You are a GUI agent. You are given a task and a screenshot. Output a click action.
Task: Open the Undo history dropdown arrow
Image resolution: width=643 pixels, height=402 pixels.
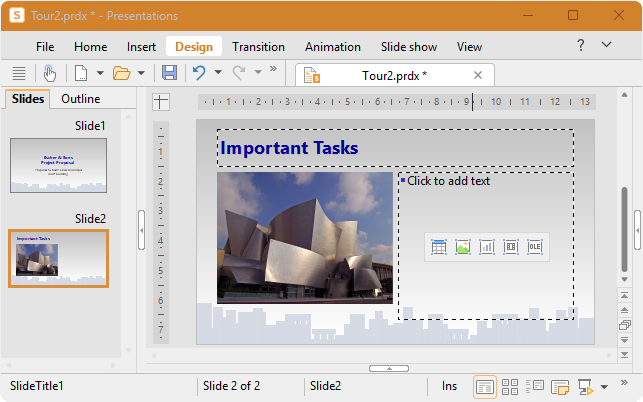[x=218, y=72]
